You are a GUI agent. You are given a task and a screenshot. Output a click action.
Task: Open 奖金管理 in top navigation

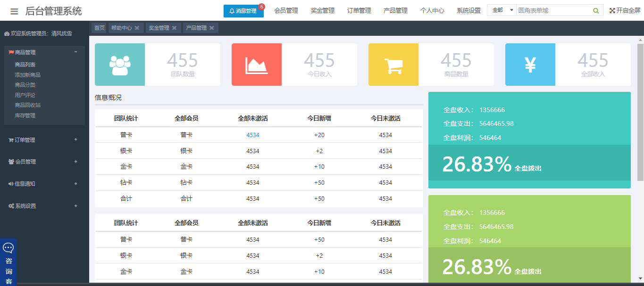pyautogui.click(x=323, y=10)
